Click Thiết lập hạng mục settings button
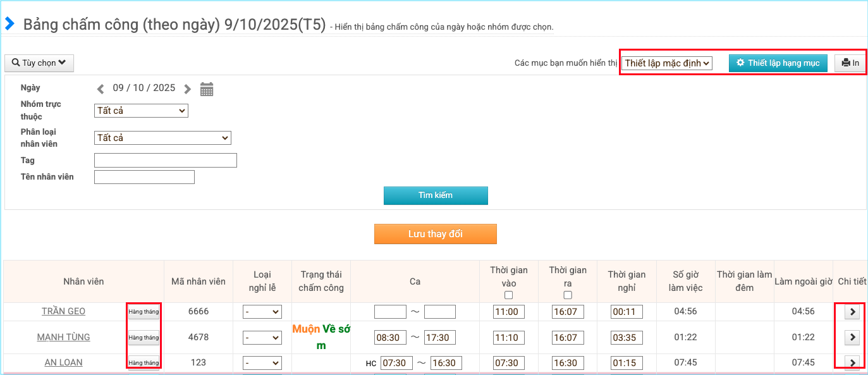Viewport: 868px width, 375px height. (778, 63)
